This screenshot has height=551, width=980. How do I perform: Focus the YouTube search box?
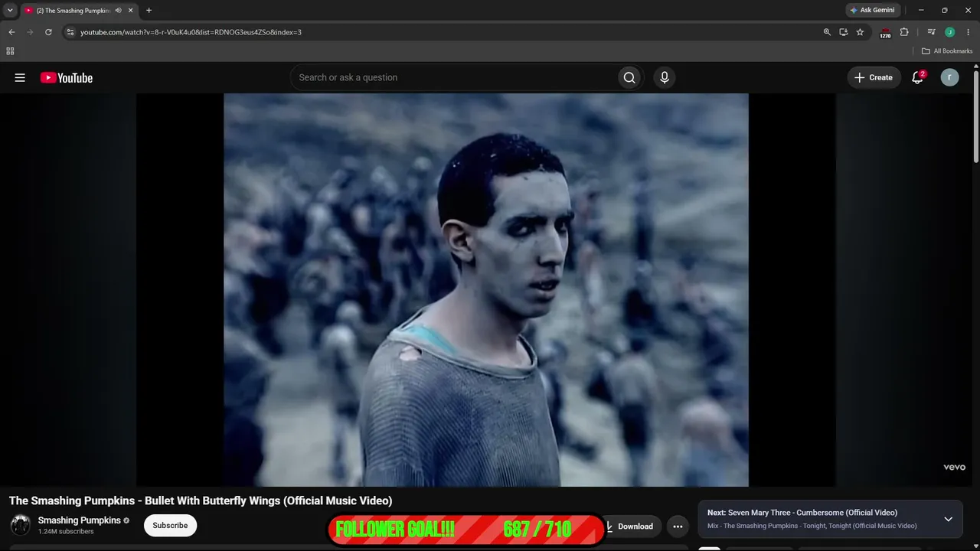point(454,77)
